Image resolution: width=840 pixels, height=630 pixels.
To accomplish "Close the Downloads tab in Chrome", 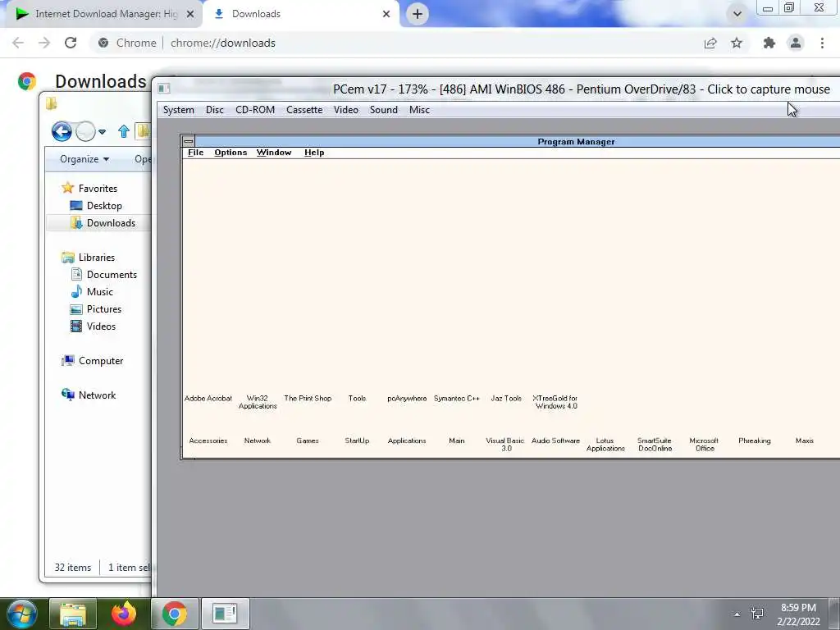I will click(386, 14).
